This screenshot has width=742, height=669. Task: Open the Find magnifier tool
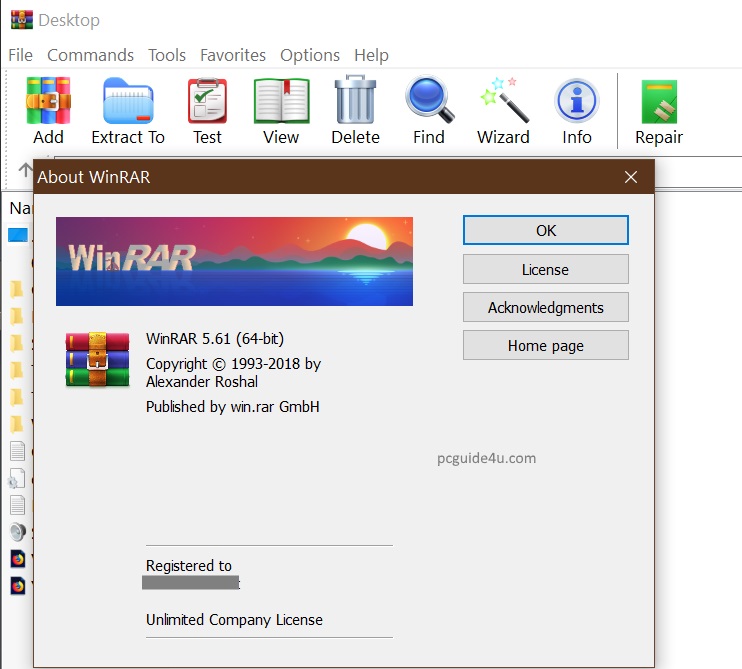click(x=429, y=110)
